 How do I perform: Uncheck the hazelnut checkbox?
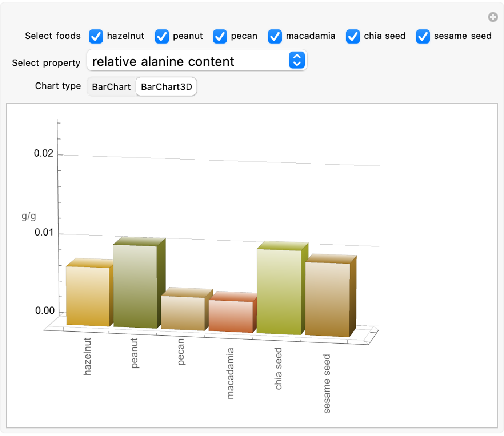tap(96, 36)
